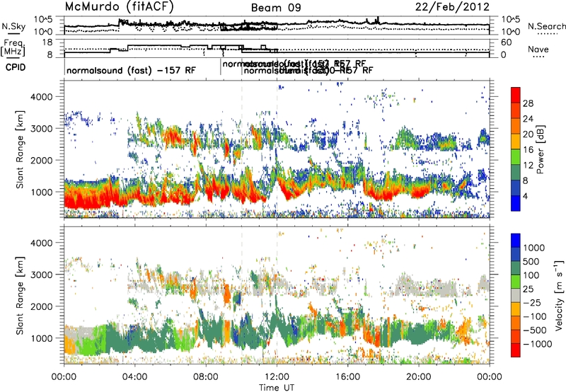Pick the dark green 100–500 velocity color bar segment
Screen dimensions: 566x392
click(516, 268)
